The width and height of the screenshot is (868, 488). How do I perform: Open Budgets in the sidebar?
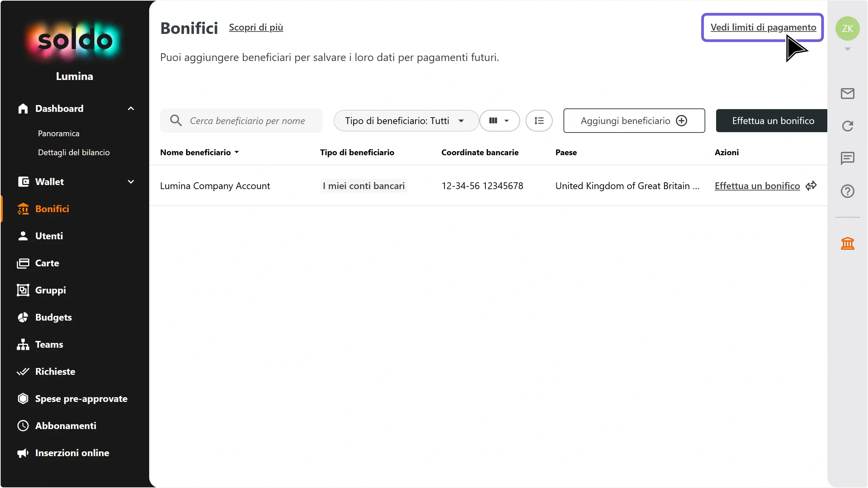[x=54, y=317]
